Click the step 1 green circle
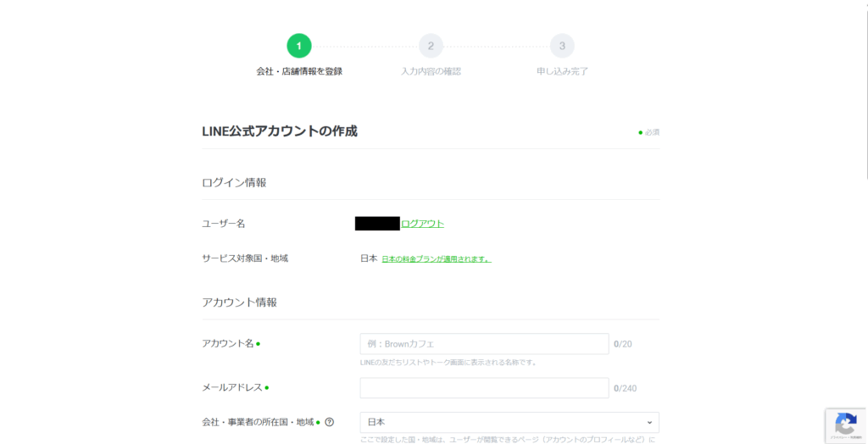The height and width of the screenshot is (444, 868). [299, 46]
